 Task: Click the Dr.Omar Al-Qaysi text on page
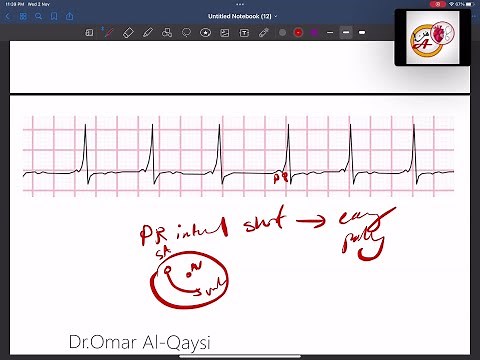(x=140, y=342)
